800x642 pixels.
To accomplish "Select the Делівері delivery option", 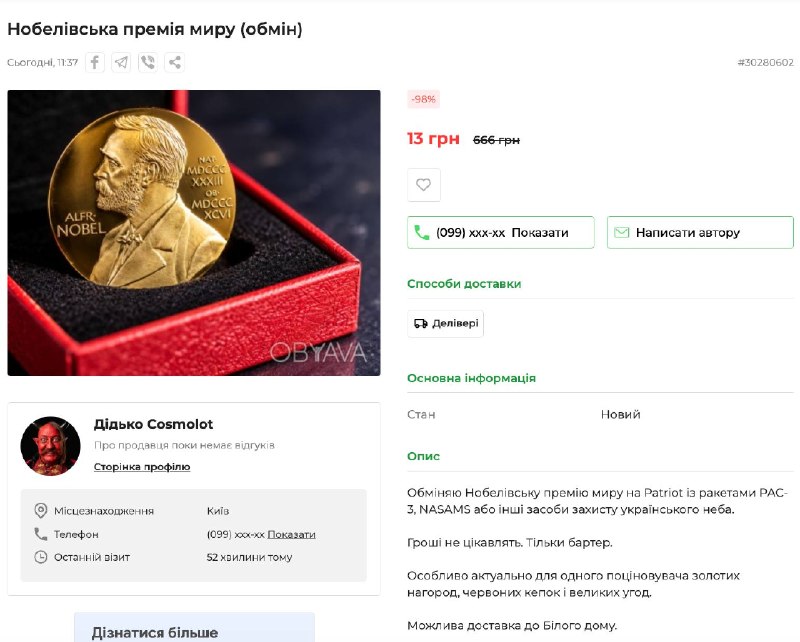I will point(445,324).
